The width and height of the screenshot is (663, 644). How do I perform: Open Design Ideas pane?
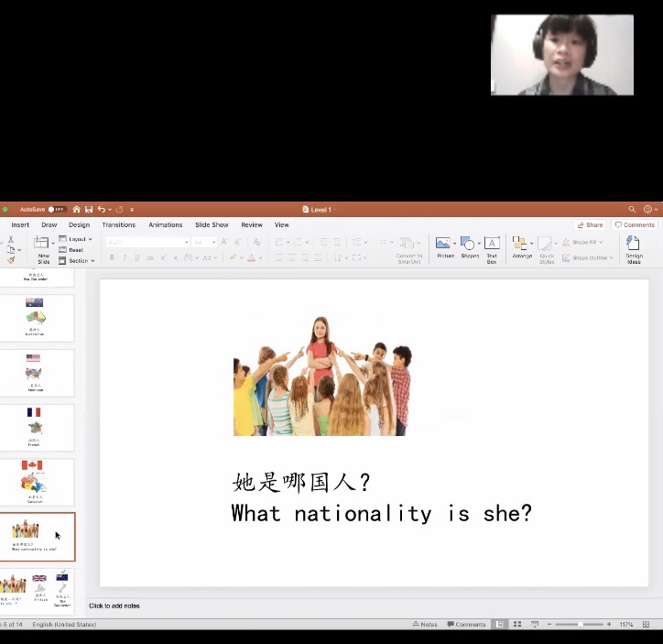pyautogui.click(x=634, y=245)
